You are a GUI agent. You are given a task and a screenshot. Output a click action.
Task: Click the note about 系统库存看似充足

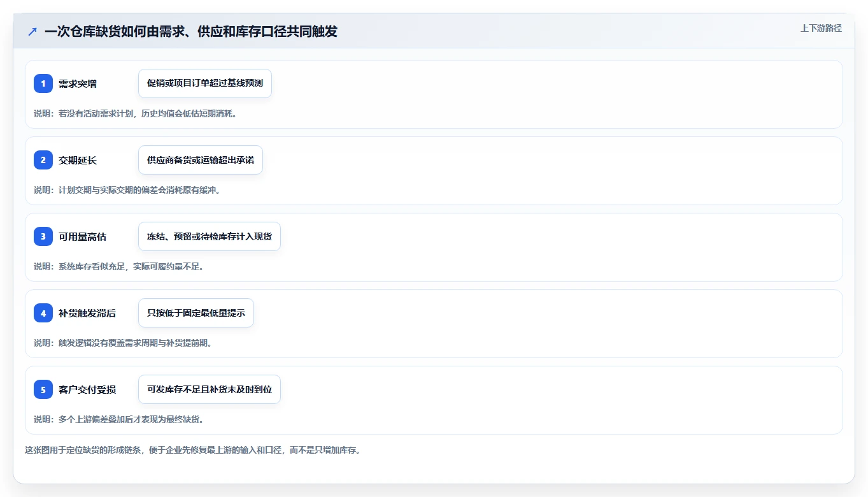(x=118, y=266)
